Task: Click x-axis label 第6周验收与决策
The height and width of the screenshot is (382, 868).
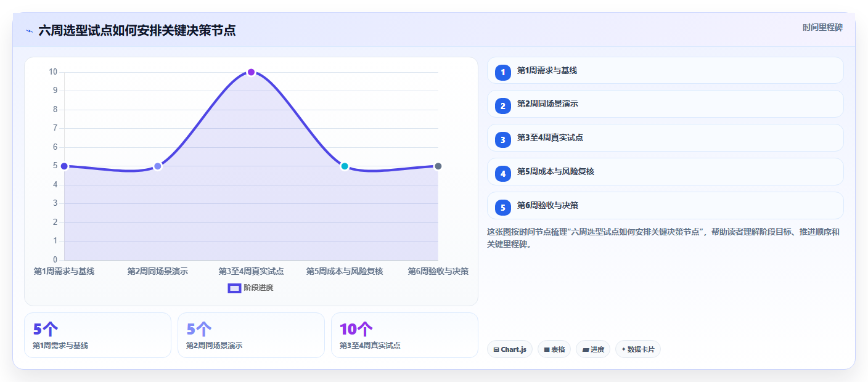Action: click(x=438, y=271)
